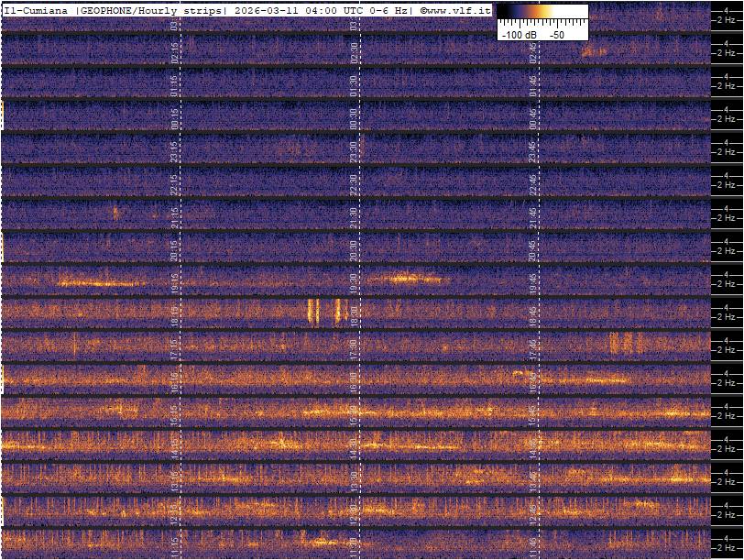Click the 19:15 time marker
Image resolution: width=744 pixels, height=560 pixels.
click(x=174, y=284)
